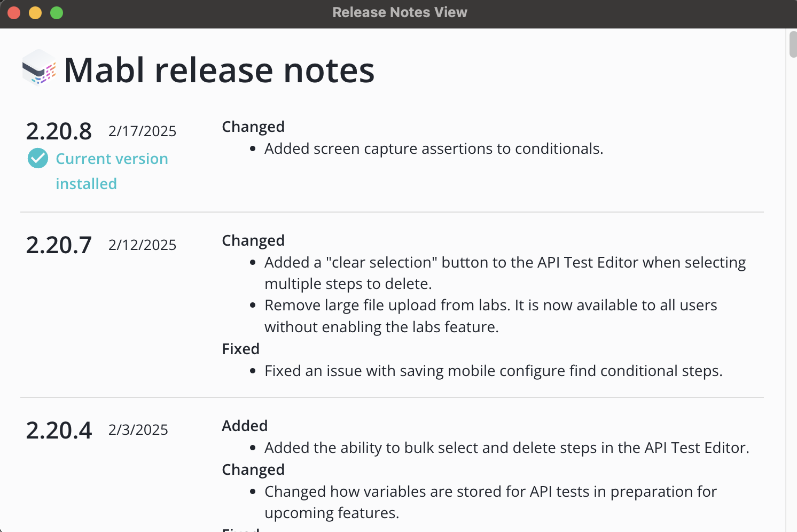Select version number 2.20.8

point(59,131)
